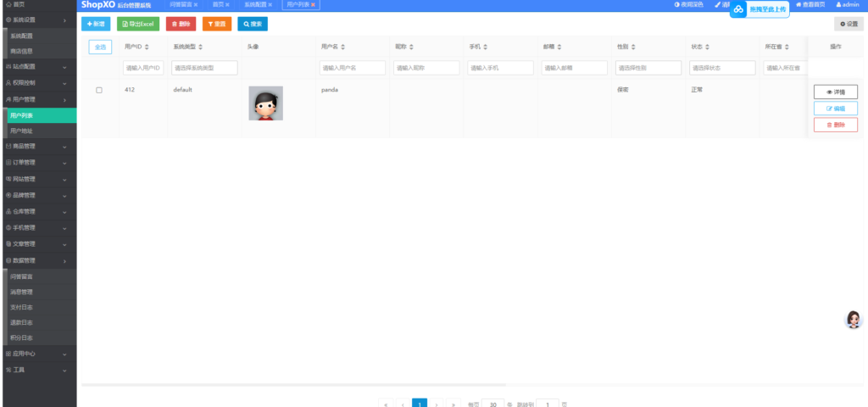Expand the 手机管理 sidebar menu
The image size is (868, 407).
(39, 227)
